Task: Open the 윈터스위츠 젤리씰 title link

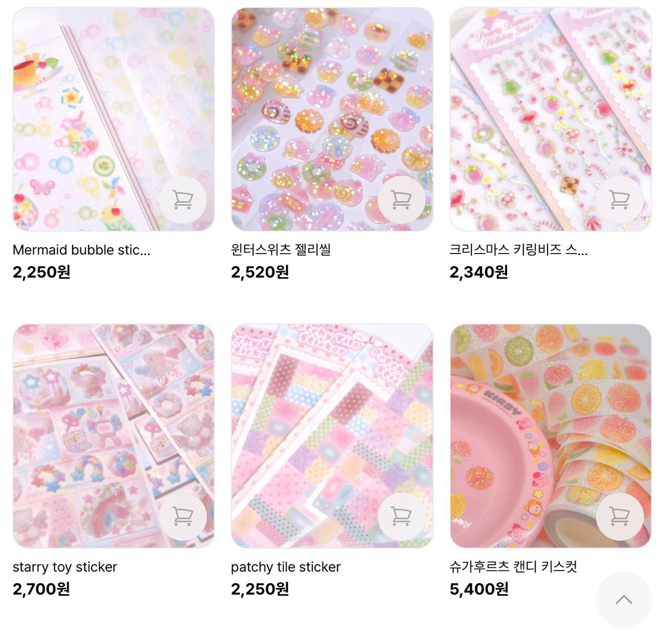Action: click(281, 250)
